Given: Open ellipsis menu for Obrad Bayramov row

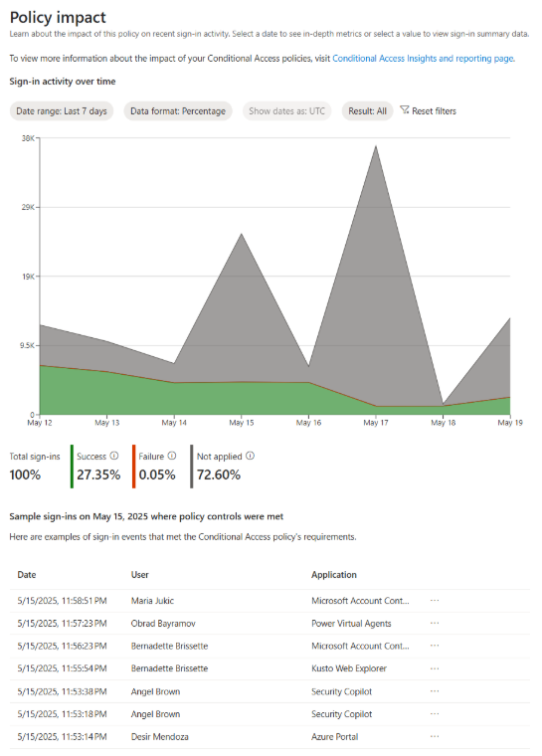Looking at the screenshot, I should [x=435, y=623].
